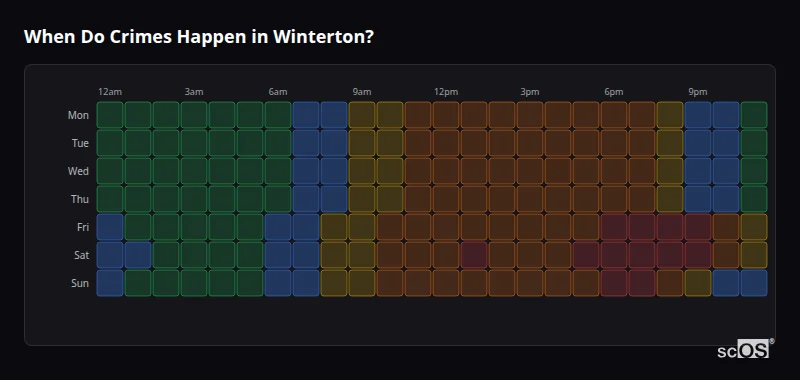This screenshot has width=800, height=380.
Task: Click the '12pm' column label
Action: coord(446,92)
